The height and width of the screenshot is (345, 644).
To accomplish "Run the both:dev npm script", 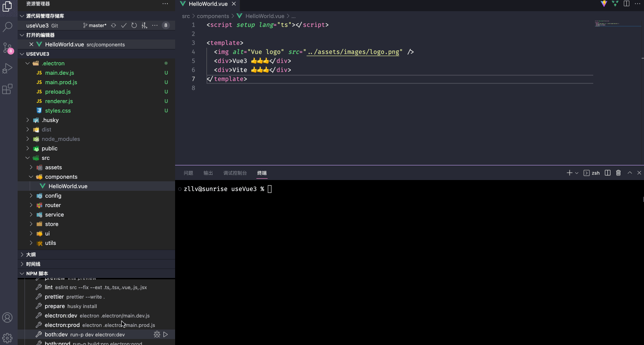I will point(166,334).
